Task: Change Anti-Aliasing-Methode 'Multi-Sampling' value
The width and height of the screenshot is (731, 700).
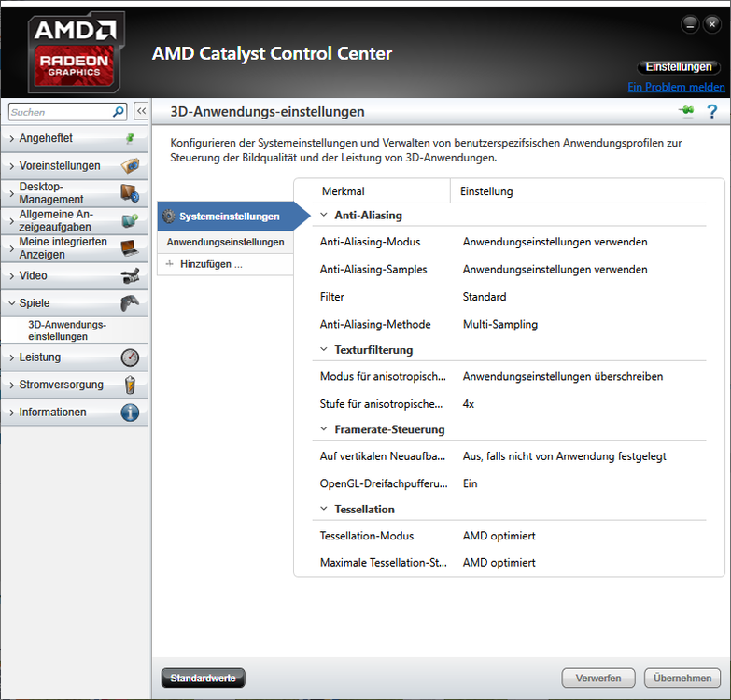Action: click(500, 325)
